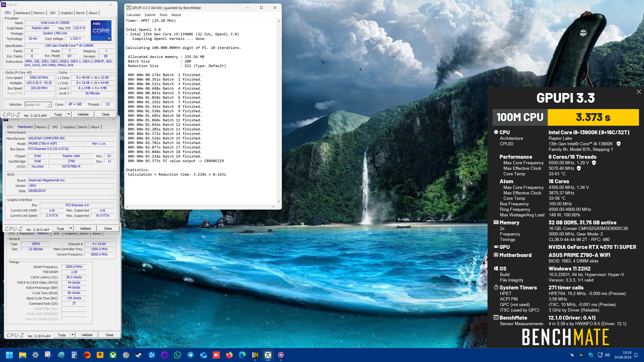644x362 pixels.
Task: Click the 3.373 s score in BenchMate panel
Action: [x=593, y=117]
